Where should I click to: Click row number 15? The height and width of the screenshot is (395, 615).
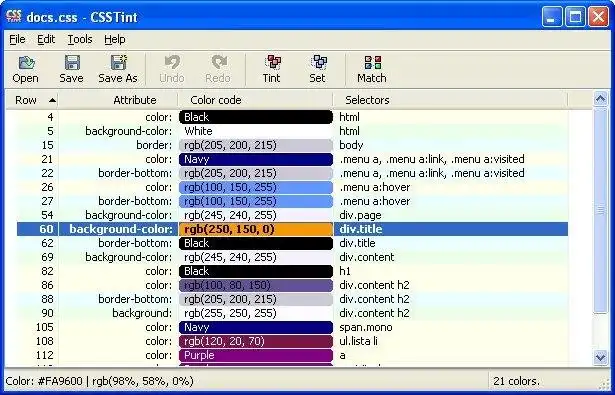47,145
